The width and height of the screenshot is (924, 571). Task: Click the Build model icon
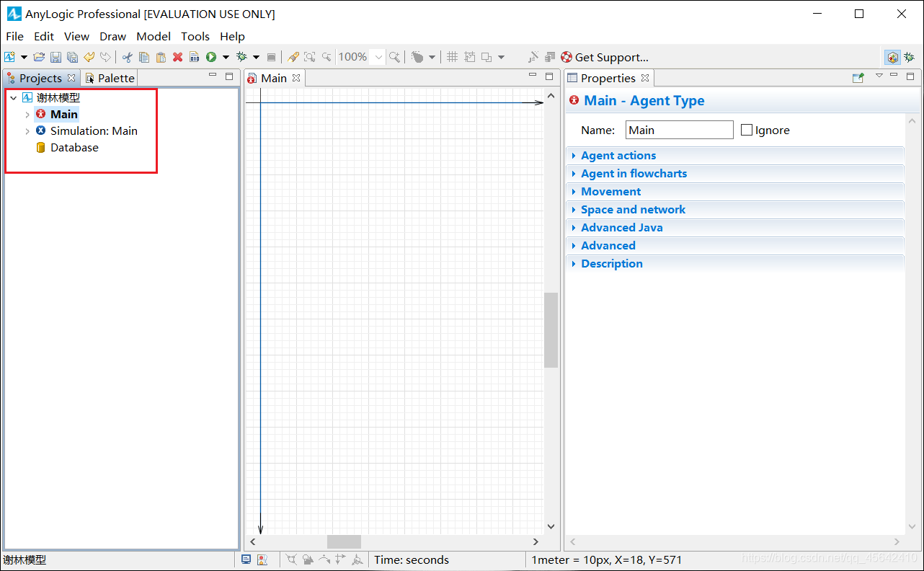194,57
